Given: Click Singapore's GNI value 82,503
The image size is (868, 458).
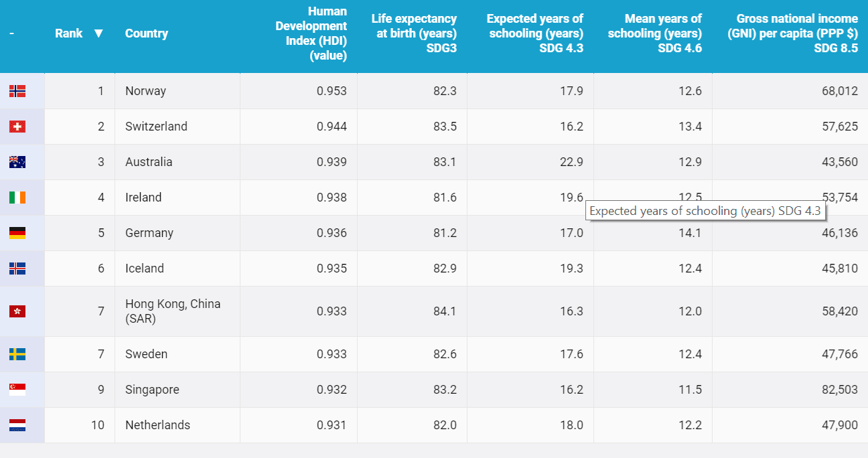Looking at the screenshot, I should coord(840,390).
